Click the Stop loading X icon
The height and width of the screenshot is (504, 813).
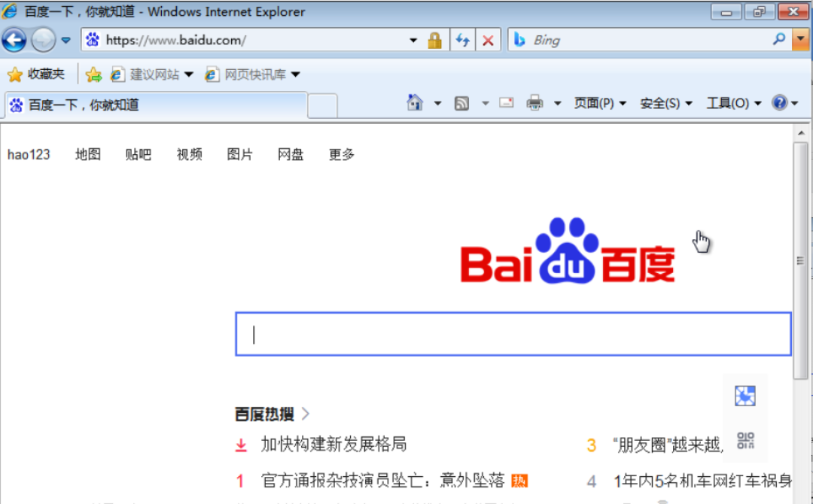(x=488, y=39)
